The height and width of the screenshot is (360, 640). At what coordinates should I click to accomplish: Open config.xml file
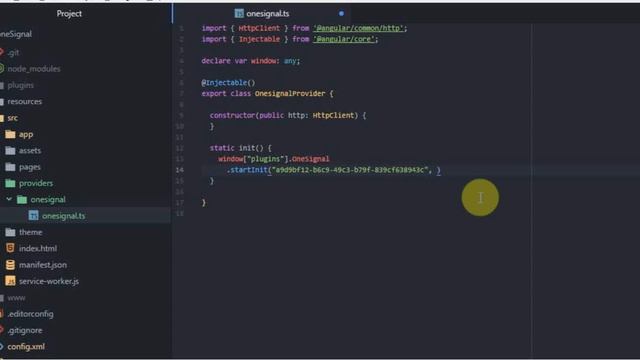[26, 347]
